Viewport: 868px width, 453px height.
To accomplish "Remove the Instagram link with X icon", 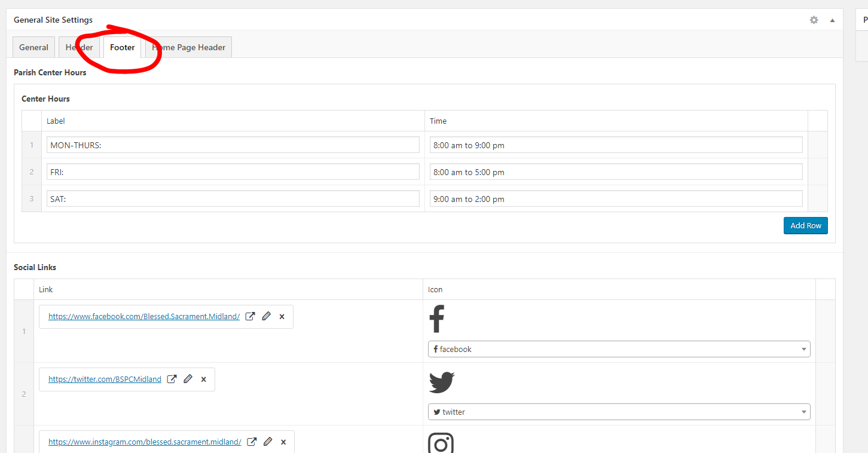I will click(283, 442).
